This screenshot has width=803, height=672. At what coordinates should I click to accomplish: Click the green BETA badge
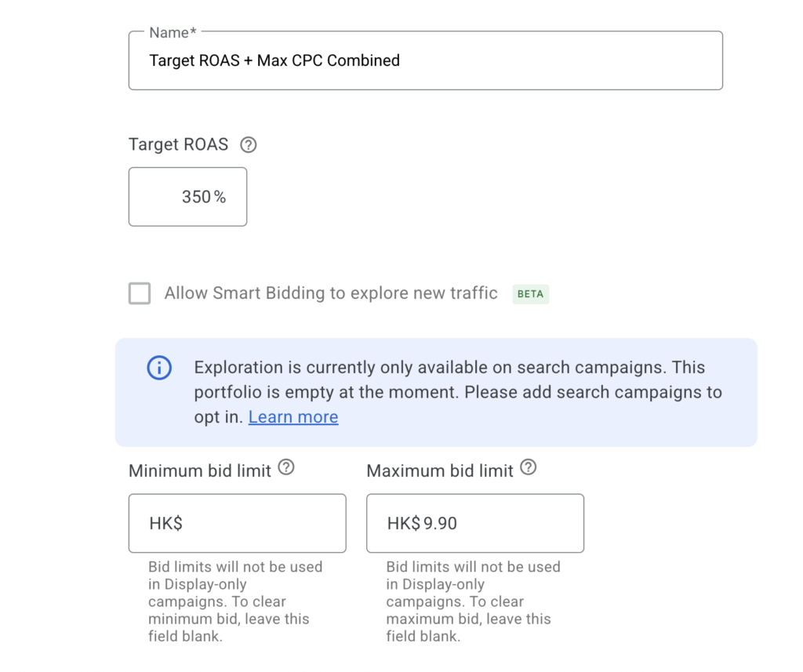tap(531, 294)
